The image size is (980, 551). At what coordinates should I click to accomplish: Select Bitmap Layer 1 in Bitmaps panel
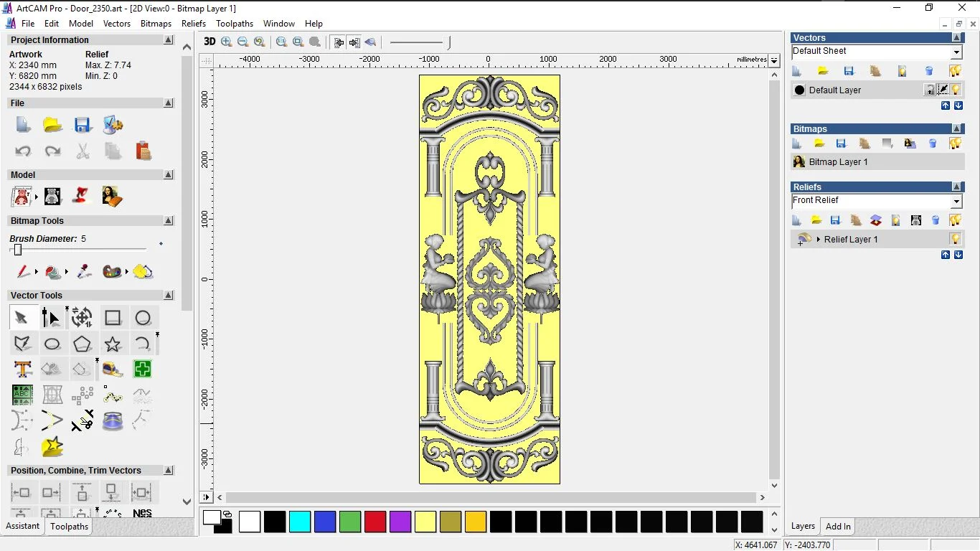pos(838,162)
